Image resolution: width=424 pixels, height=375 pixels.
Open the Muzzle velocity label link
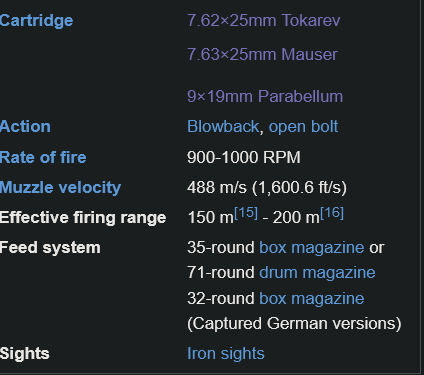[60, 188]
